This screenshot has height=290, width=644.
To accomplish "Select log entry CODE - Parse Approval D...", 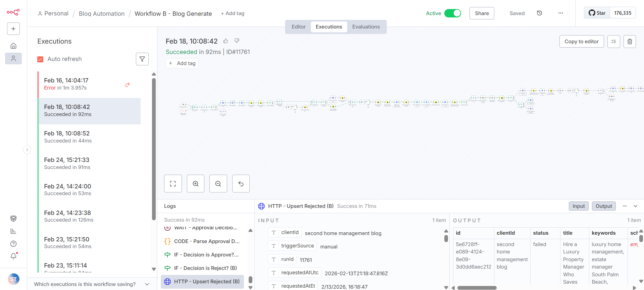I will click(202, 241).
